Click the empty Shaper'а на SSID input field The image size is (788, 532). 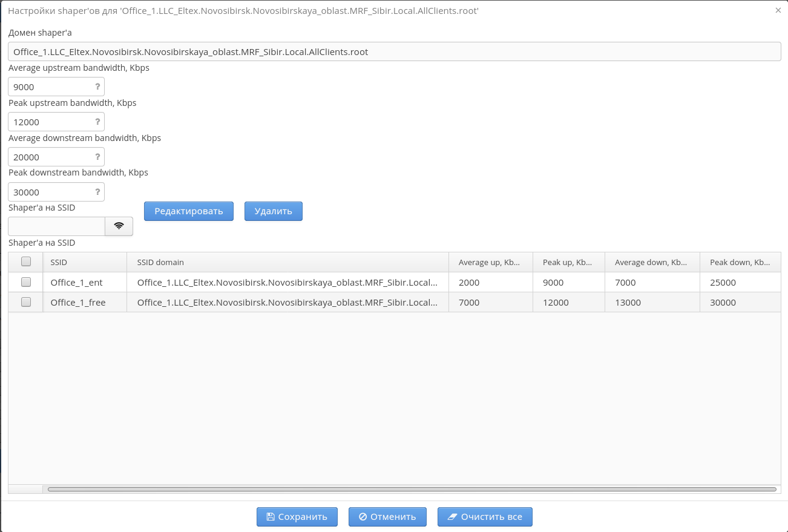pyautogui.click(x=57, y=226)
